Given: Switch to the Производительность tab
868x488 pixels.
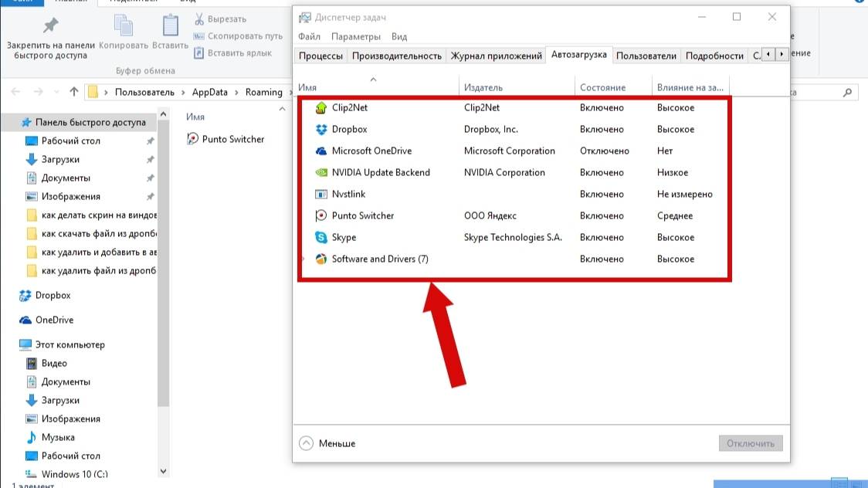Looking at the screenshot, I should 396,56.
